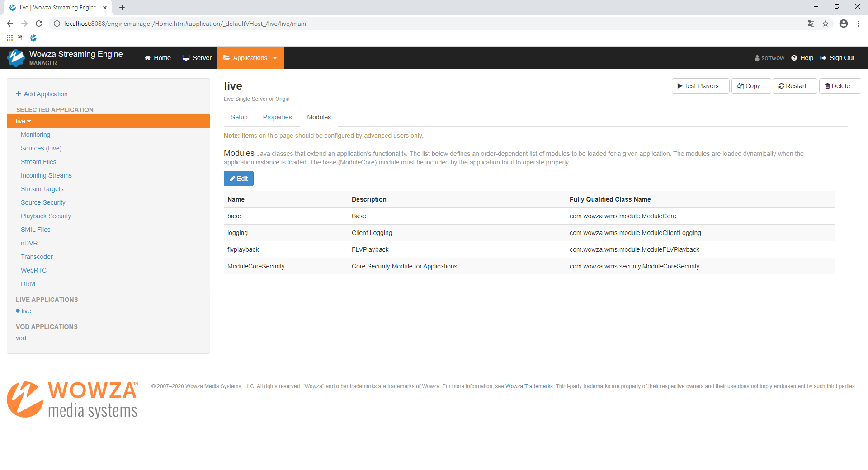Click Test Players button
This screenshot has width=868, height=470.
(700, 86)
